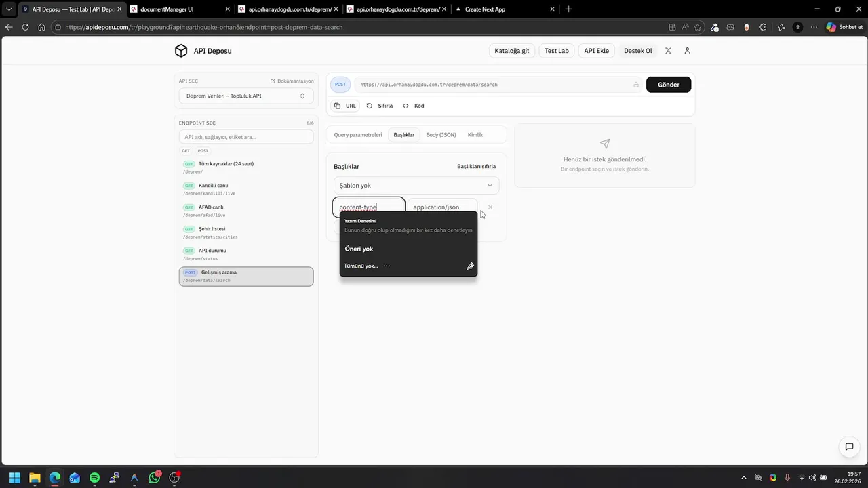The image size is (868, 488).
Task: Switch to Body (JSON) tab
Action: pyautogui.click(x=441, y=135)
